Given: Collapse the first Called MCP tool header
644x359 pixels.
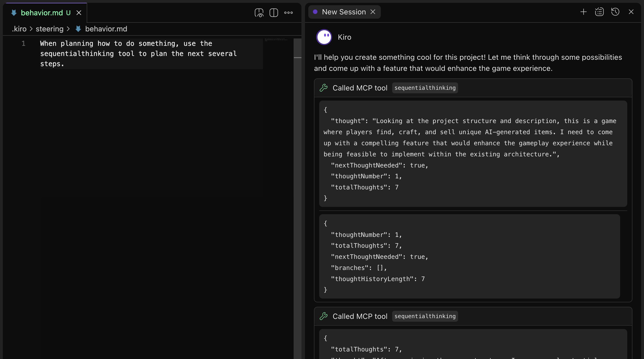Looking at the screenshot, I should (x=360, y=88).
